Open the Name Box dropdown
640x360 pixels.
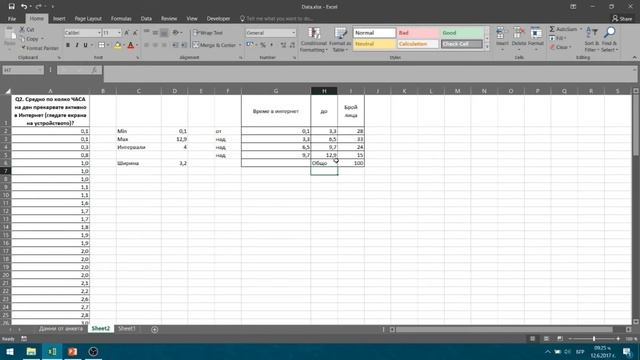click(40, 70)
